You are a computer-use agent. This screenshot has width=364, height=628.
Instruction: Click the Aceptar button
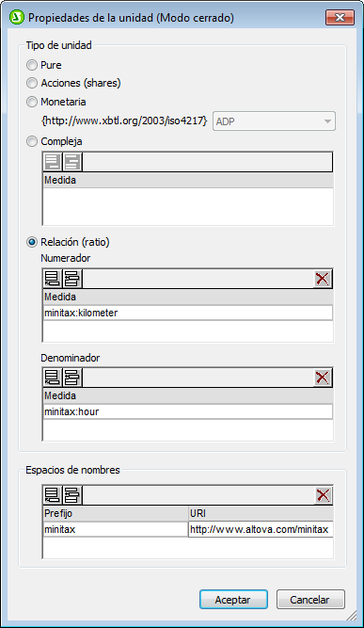click(233, 600)
